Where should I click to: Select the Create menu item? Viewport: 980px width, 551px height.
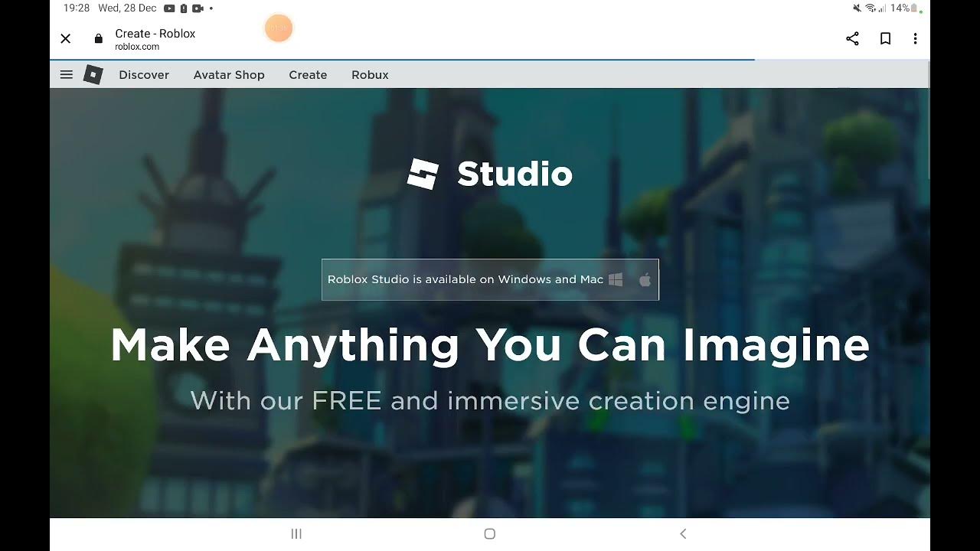click(308, 75)
